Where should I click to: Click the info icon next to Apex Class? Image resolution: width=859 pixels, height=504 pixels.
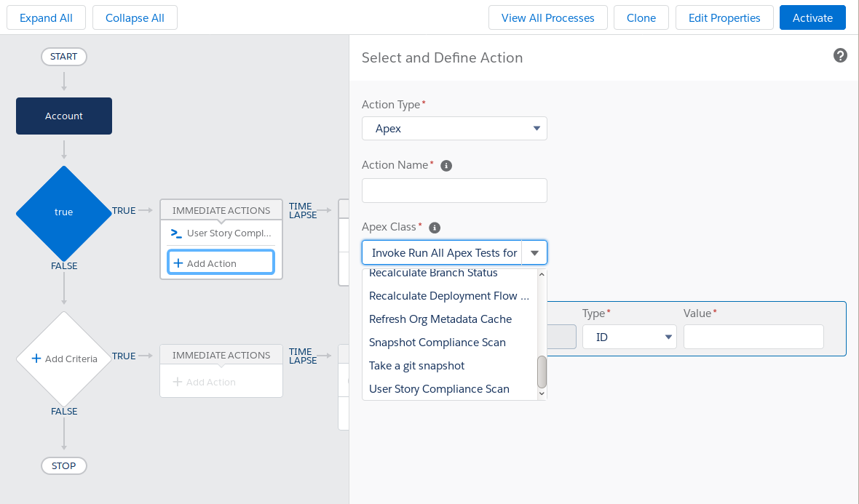[x=435, y=227]
